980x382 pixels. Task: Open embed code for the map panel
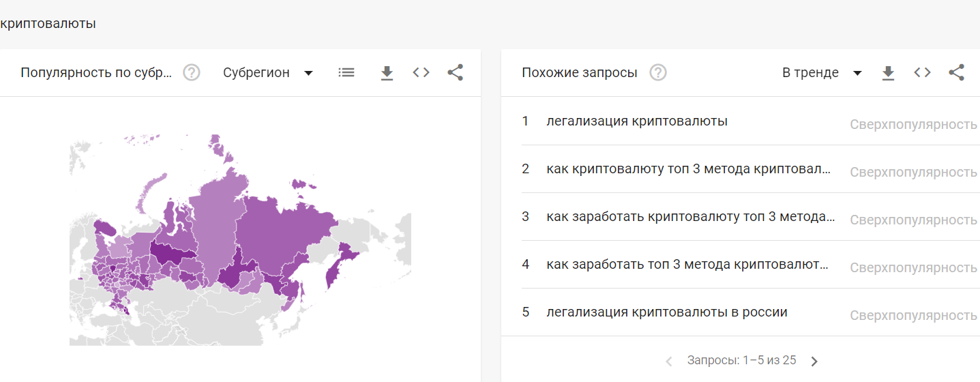pyautogui.click(x=421, y=72)
